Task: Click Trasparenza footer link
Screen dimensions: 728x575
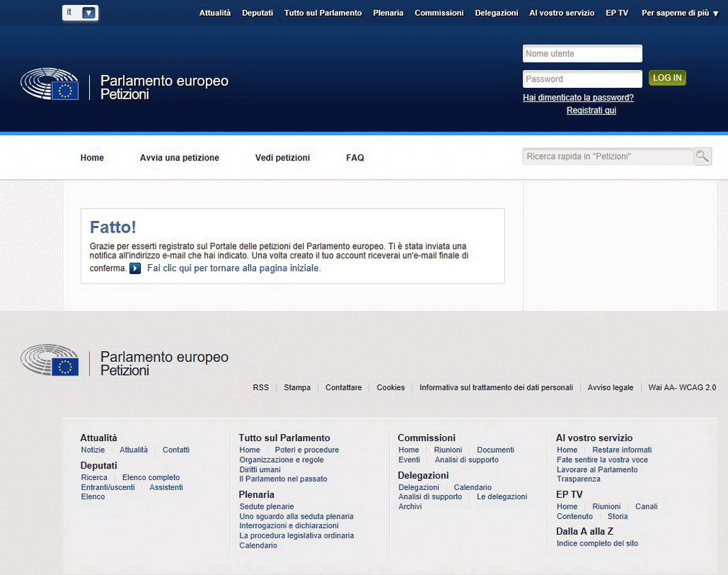Action: 578,479
